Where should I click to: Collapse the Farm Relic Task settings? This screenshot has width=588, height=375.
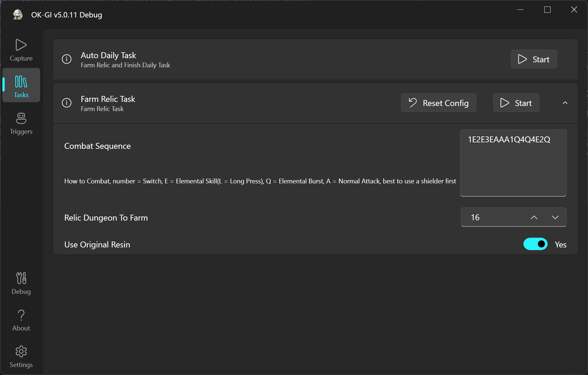click(x=565, y=103)
